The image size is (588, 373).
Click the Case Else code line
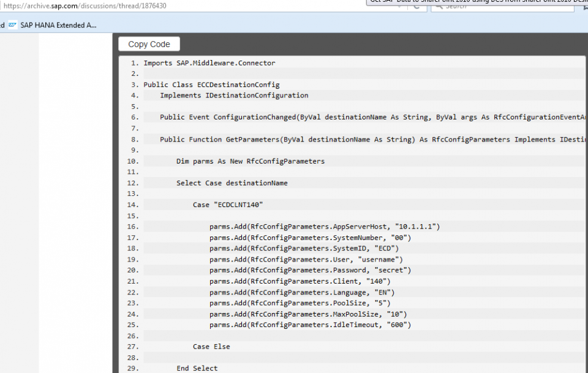(211, 347)
